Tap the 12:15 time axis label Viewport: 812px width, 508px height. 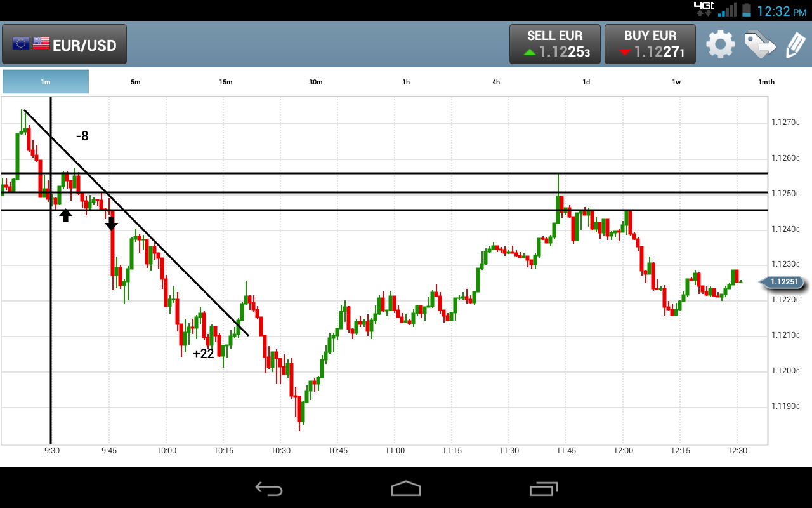point(681,451)
